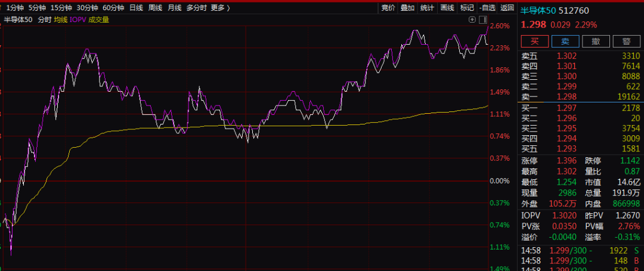Toggle the IOPV line legend
The height and width of the screenshot is (271, 644).
pos(77,20)
